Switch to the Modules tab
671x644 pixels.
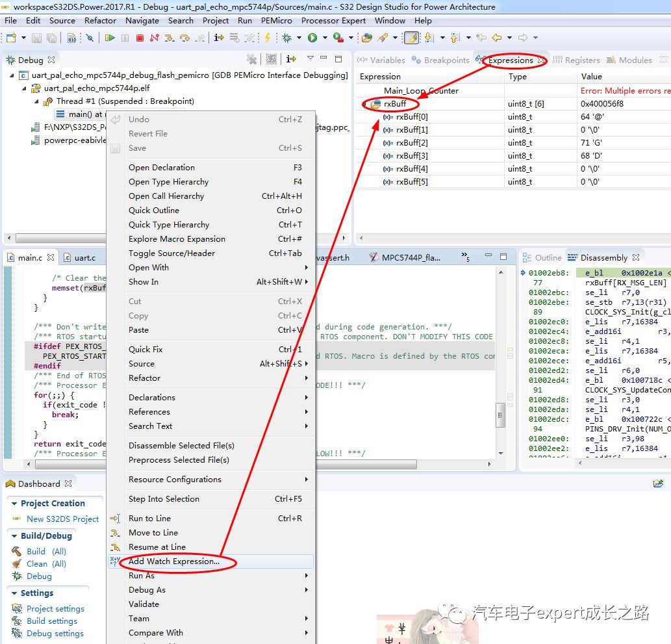(x=629, y=60)
